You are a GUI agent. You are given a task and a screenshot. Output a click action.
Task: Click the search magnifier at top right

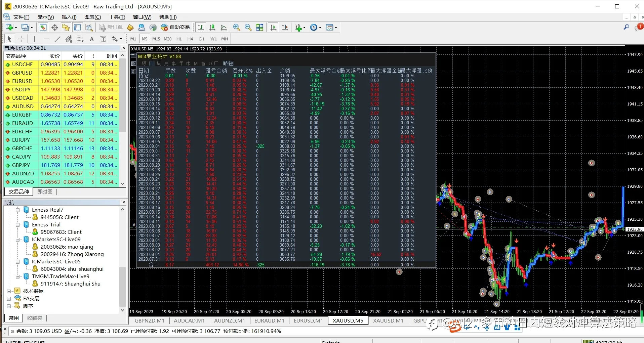(626, 27)
